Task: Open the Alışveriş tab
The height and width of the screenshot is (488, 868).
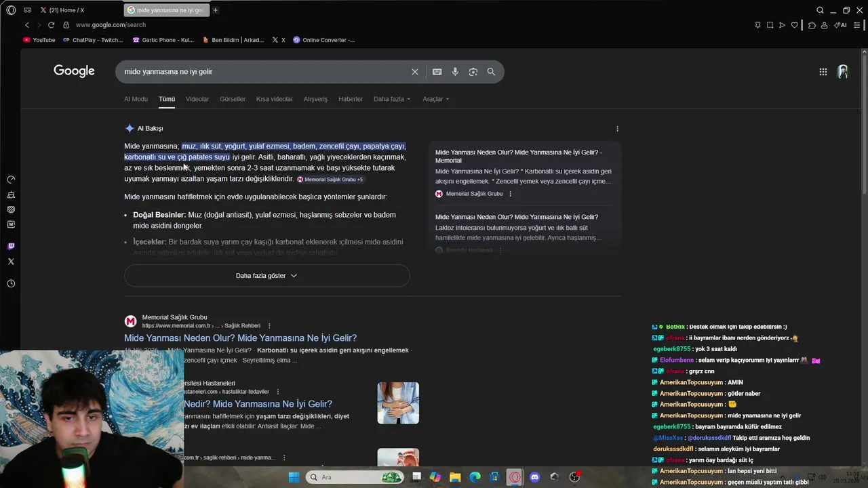Action: [x=315, y=99]
